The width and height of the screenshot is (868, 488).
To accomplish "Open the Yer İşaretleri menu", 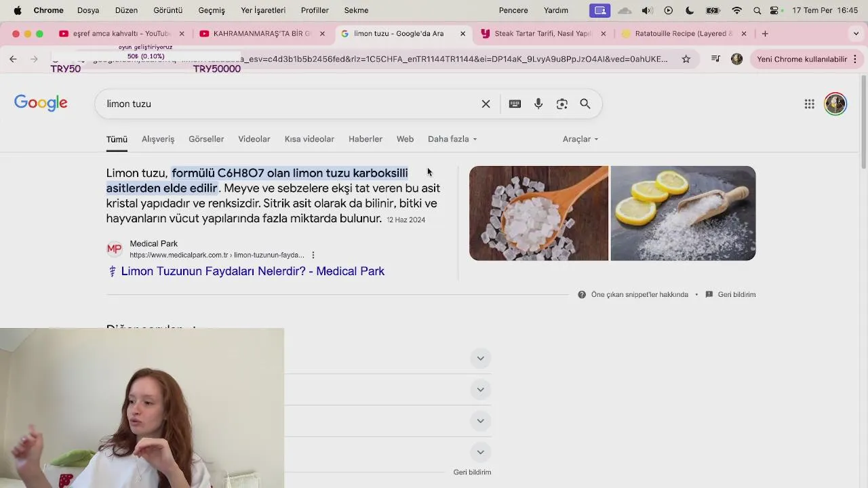I will 263,10.
